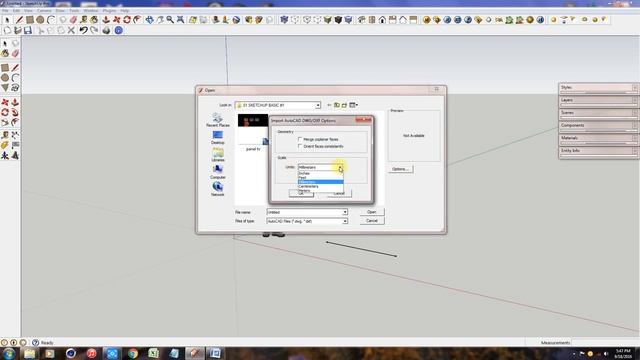Viewport: 640px width, 360px height.
Task: Open the Camera menu
Action: point(44,11)
